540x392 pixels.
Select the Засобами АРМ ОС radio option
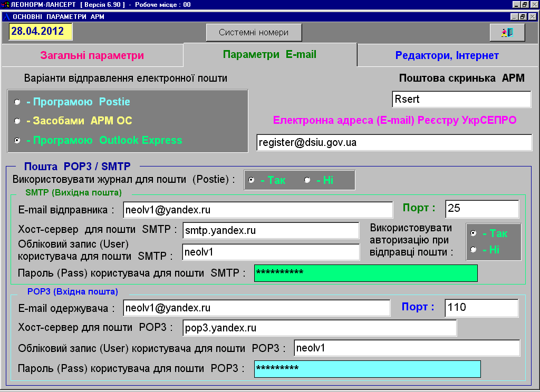17,121
